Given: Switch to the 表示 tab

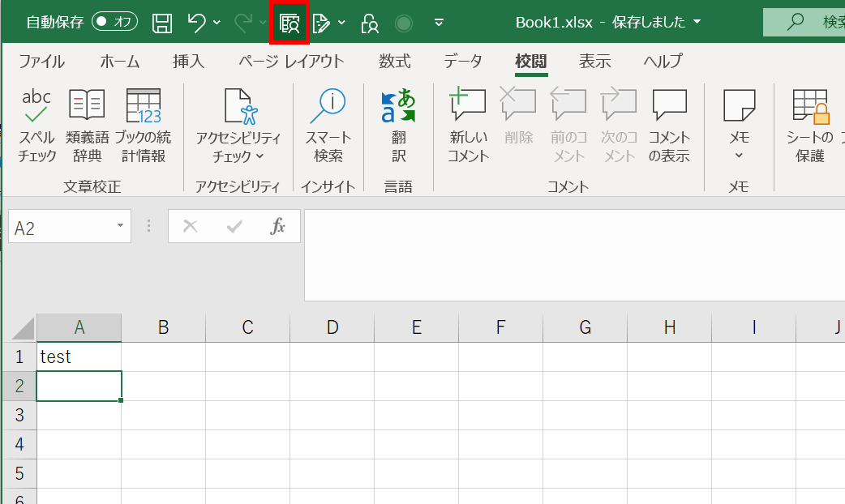Looking at the screenshot, I should [595, 62].
